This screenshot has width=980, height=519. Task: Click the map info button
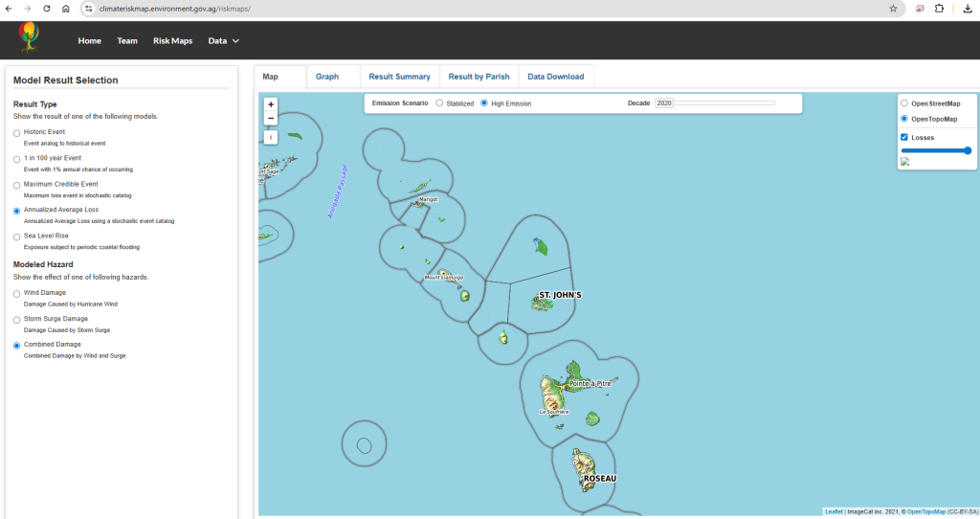point(271,137)
